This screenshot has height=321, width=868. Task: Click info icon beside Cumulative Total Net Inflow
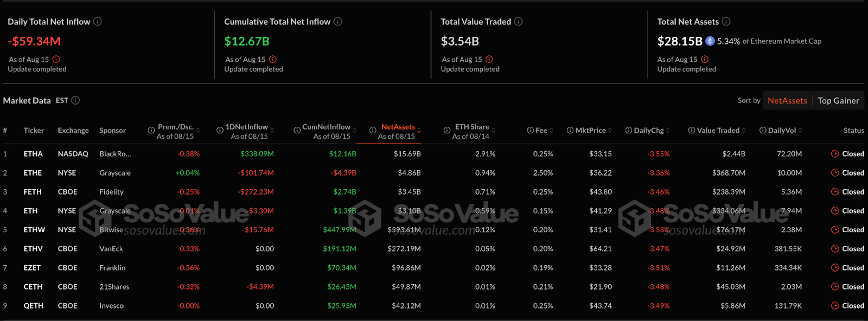pos(338,22)
